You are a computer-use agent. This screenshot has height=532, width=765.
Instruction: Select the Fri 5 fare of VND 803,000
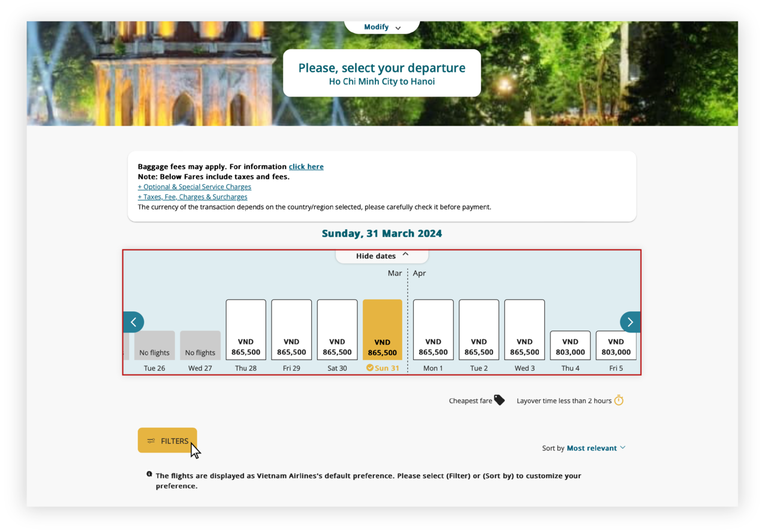(615, 346)
